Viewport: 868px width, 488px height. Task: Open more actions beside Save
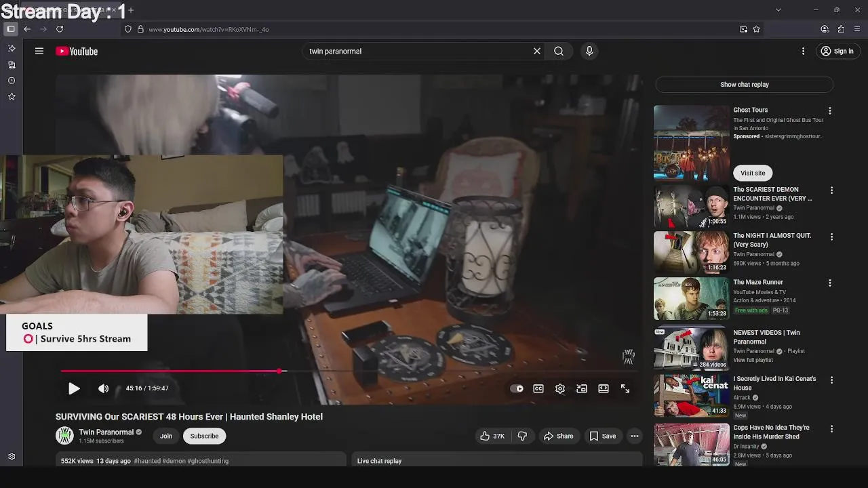[x=635, y=436]
